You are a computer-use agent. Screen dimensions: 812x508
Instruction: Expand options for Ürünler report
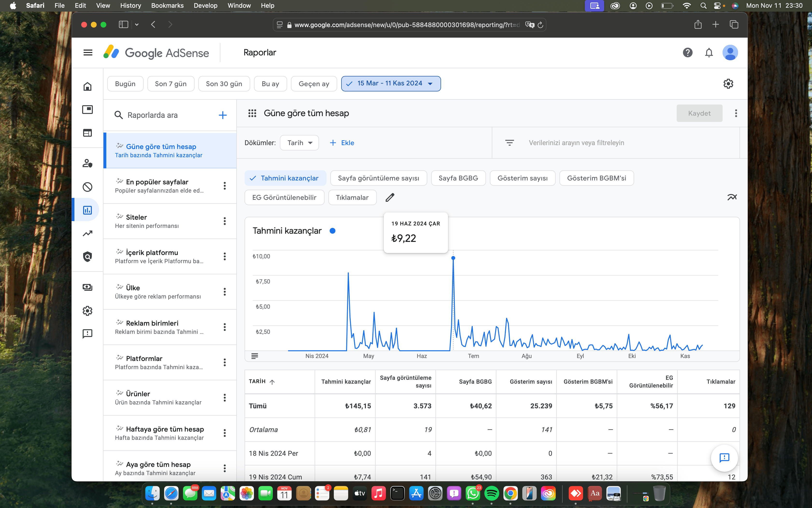click(x=225, y=398)
